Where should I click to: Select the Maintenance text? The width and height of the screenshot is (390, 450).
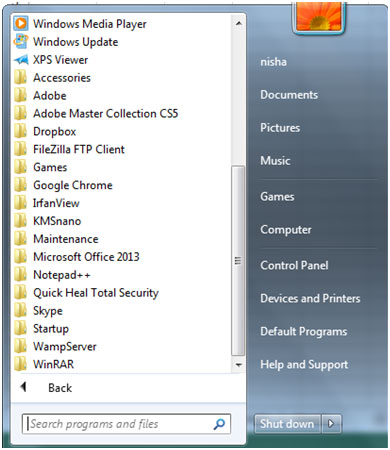tap(66, 239)
